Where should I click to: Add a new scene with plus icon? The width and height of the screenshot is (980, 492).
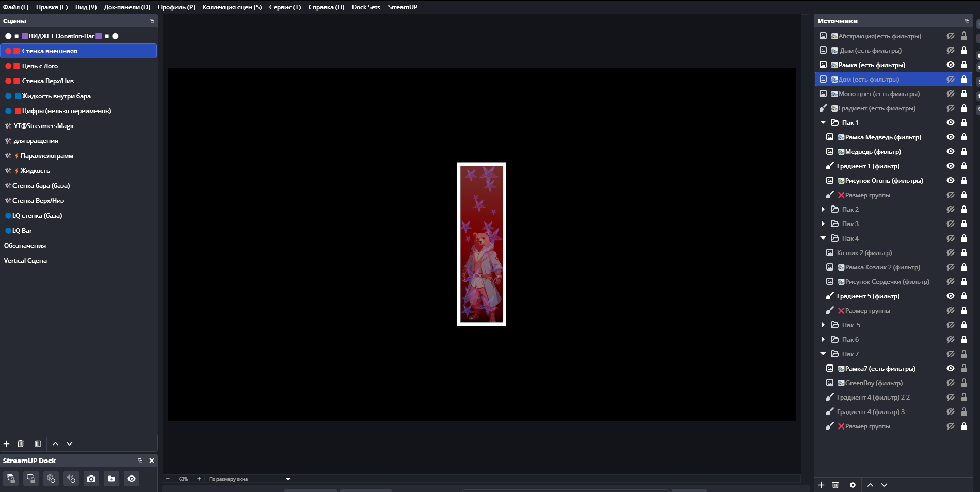pyautogui.click(x=7, y=443)
